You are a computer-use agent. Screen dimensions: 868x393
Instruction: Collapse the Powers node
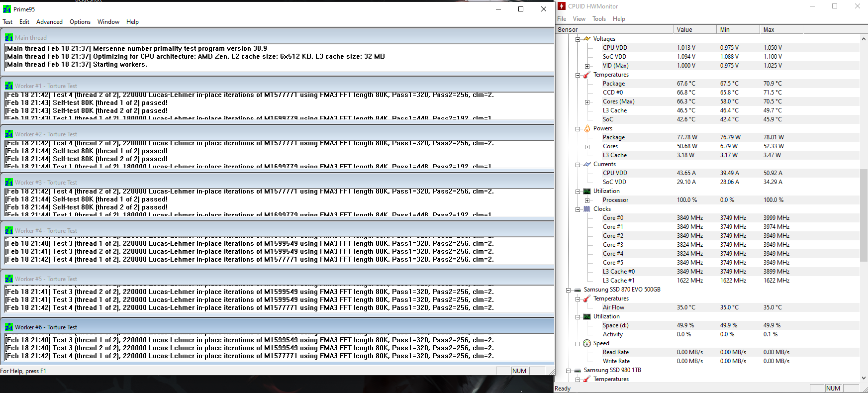578,128
